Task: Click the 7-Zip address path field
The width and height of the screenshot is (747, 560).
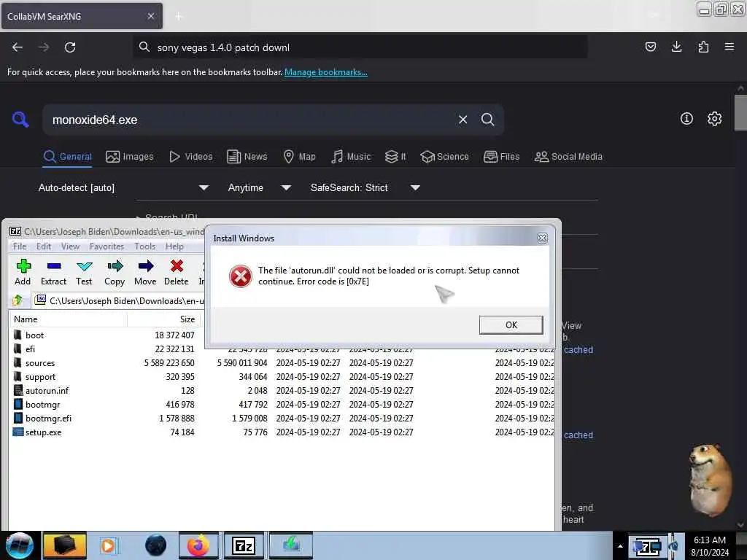Action: tap(119, 300)
